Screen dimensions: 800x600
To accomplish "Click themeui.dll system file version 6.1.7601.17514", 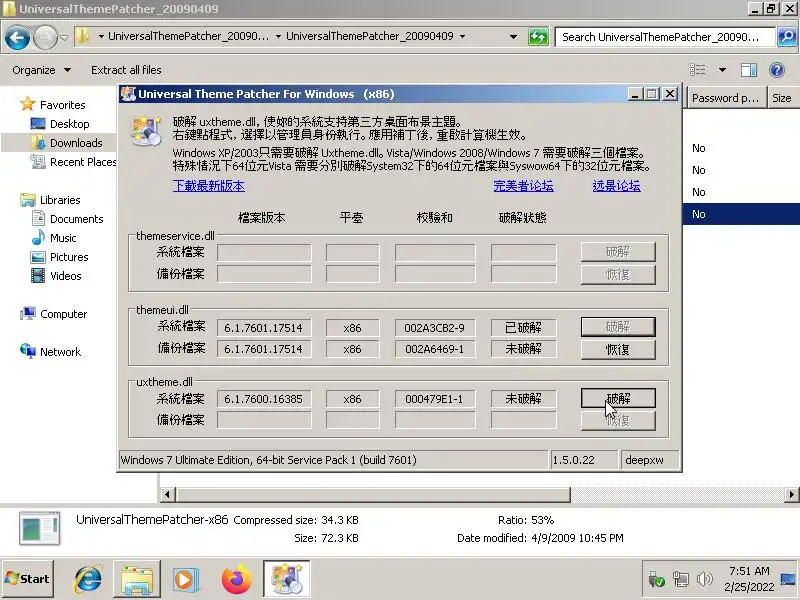I will click(x=264, y=328).
